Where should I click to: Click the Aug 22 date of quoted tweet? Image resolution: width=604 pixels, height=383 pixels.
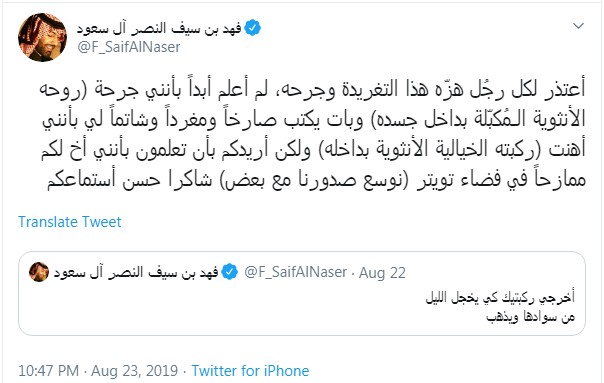[x=382, y=273]
